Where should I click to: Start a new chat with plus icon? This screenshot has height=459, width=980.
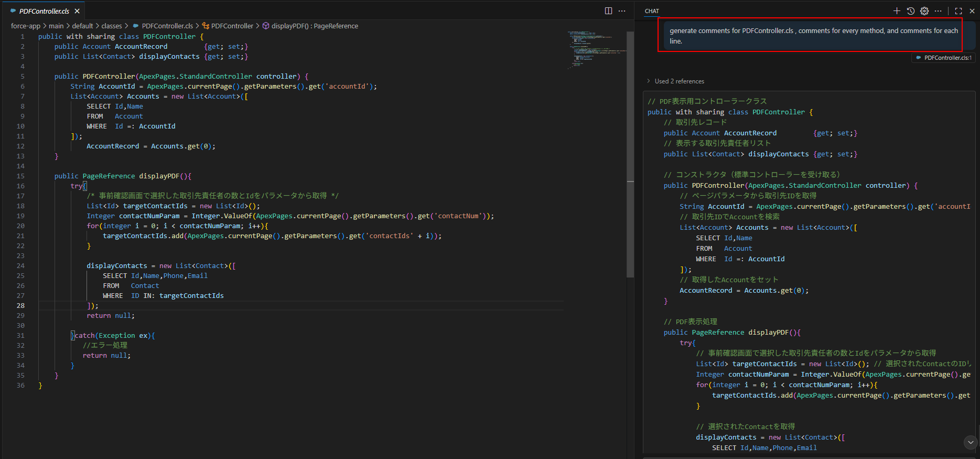click(897, 11)
